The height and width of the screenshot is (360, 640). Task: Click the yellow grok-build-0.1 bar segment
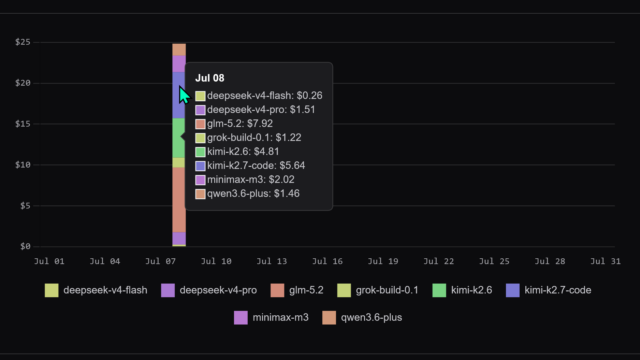click(x=179, y=162)
